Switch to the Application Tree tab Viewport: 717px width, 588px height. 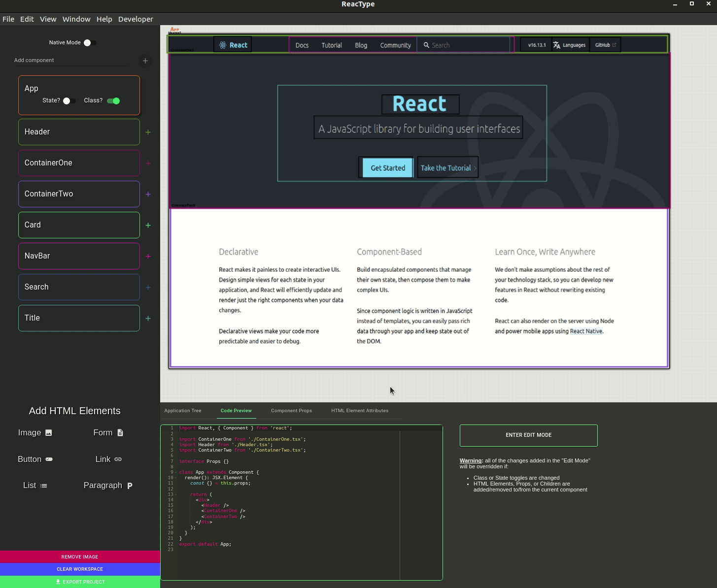click(183, 411)
